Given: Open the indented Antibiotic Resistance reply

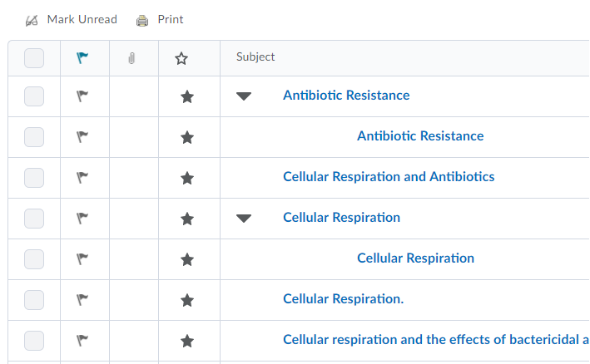Looking at the screenshot, I should [x=420, y=136].
